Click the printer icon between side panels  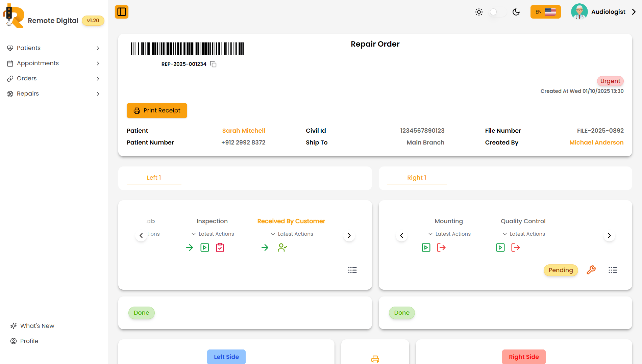pyautogui.click(x=375, y=359)
